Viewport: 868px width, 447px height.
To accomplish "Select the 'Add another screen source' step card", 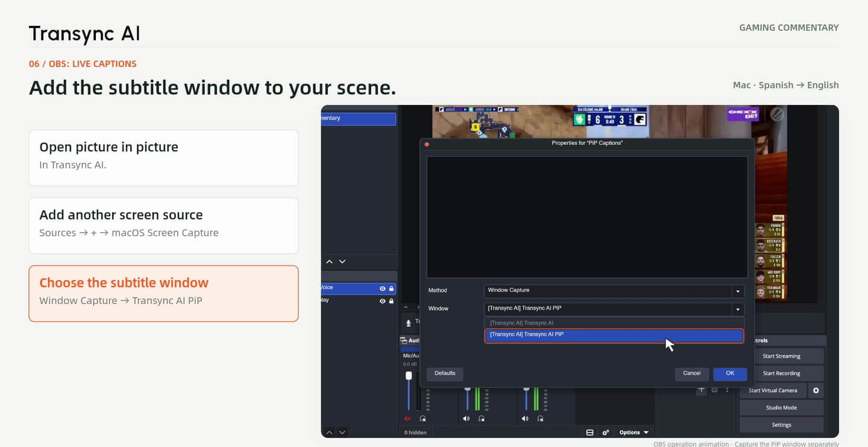I will pyautogui.click(x=163, y=226).
